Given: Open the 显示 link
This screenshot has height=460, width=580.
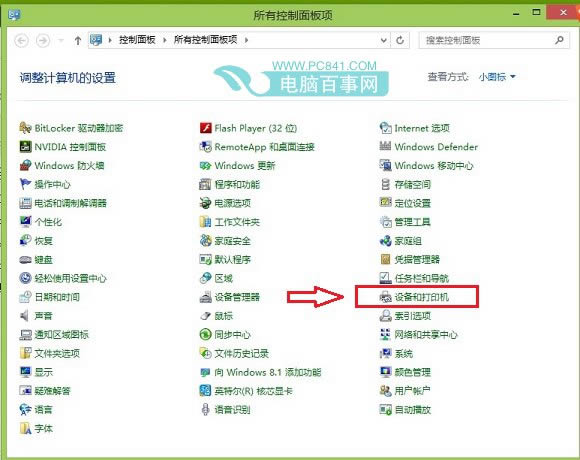Looking at the screenshot, I should click(44, 372).
